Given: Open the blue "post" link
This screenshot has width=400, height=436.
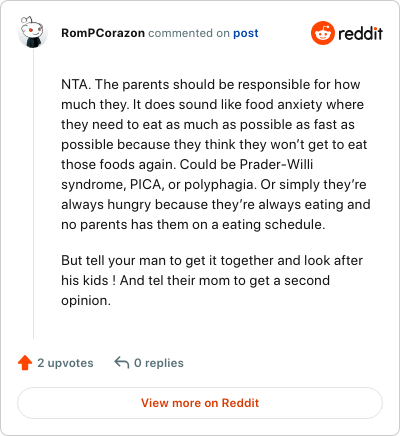Looking at the screenshot, I should 246,33.
